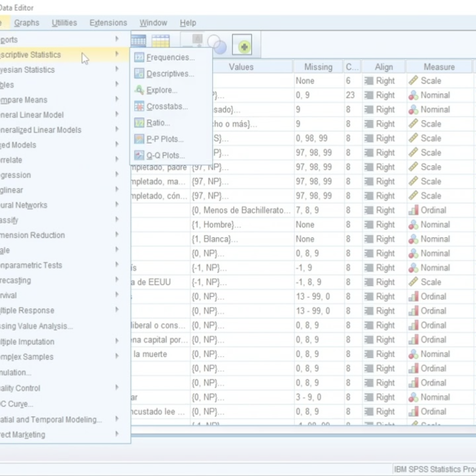Click the yellow table toolbar icon
Screen dimensions: 476x476
(160, 41)
